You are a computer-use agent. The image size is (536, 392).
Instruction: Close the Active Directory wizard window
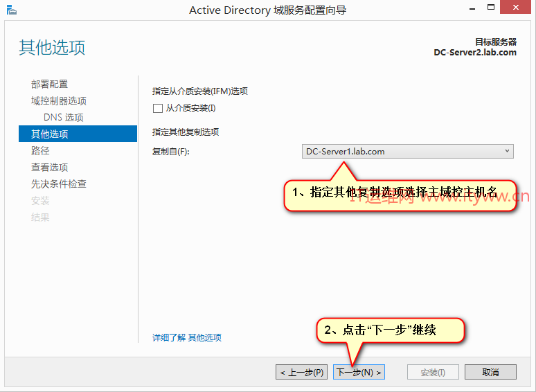[515, 7]
